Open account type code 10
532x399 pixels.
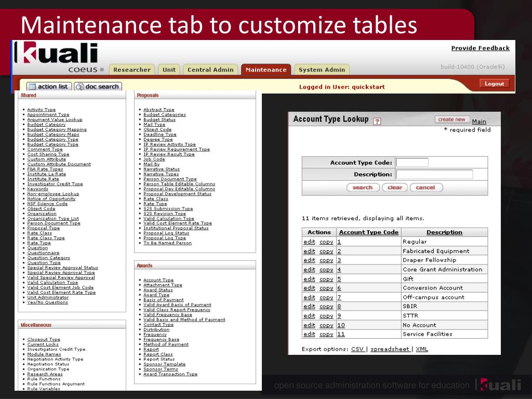(341, 325)
